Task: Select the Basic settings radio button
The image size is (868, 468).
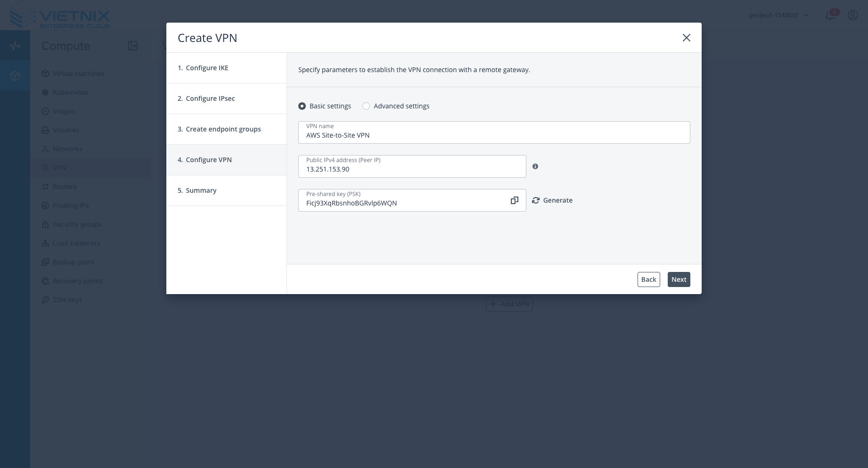Action: point(302,106)
